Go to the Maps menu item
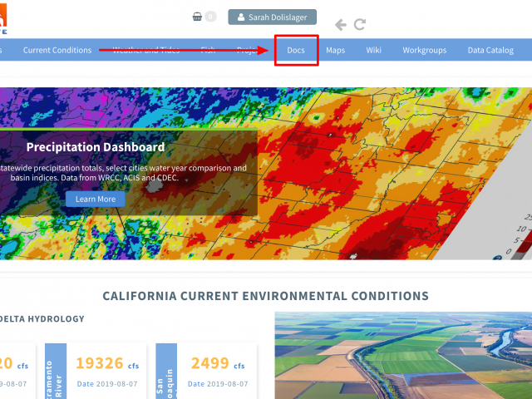This screenshot has width=532, height=399. coord(335,50)
